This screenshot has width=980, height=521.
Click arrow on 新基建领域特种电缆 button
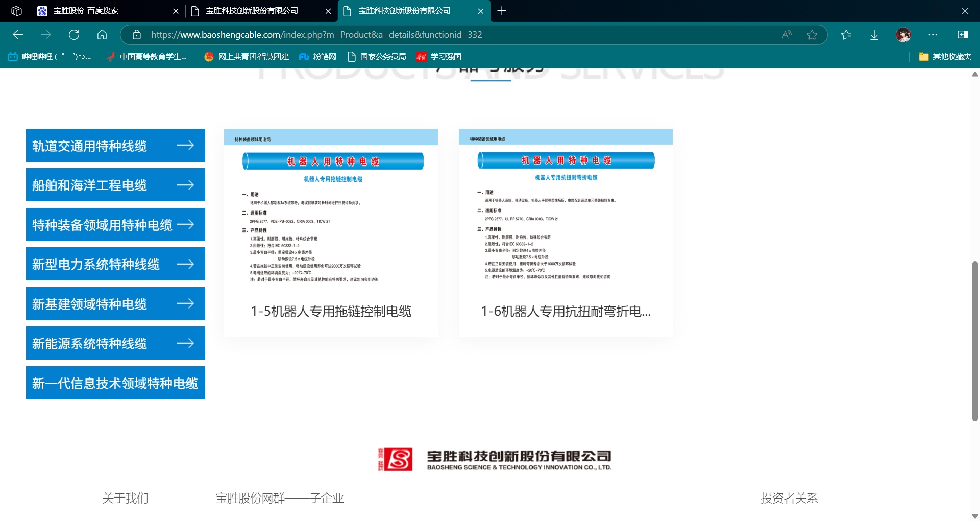185,304
